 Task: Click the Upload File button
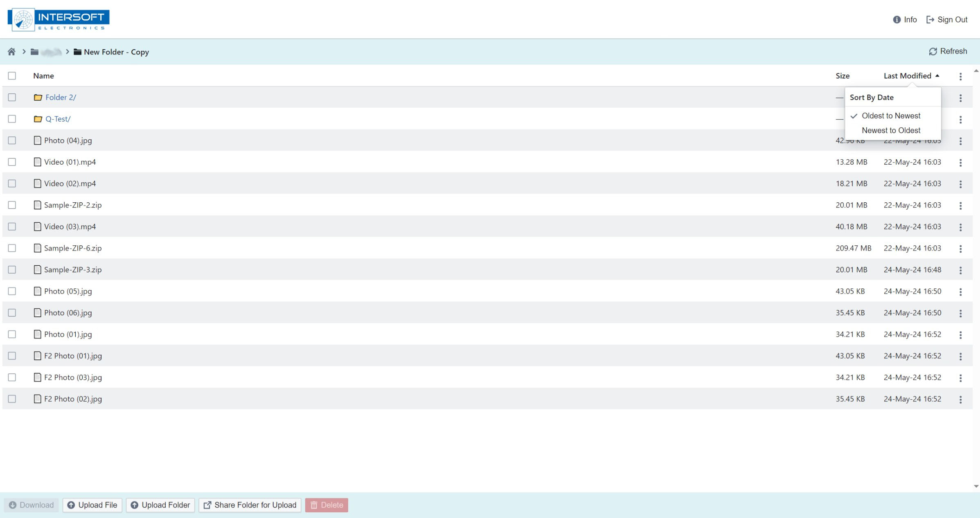(92, 505)
